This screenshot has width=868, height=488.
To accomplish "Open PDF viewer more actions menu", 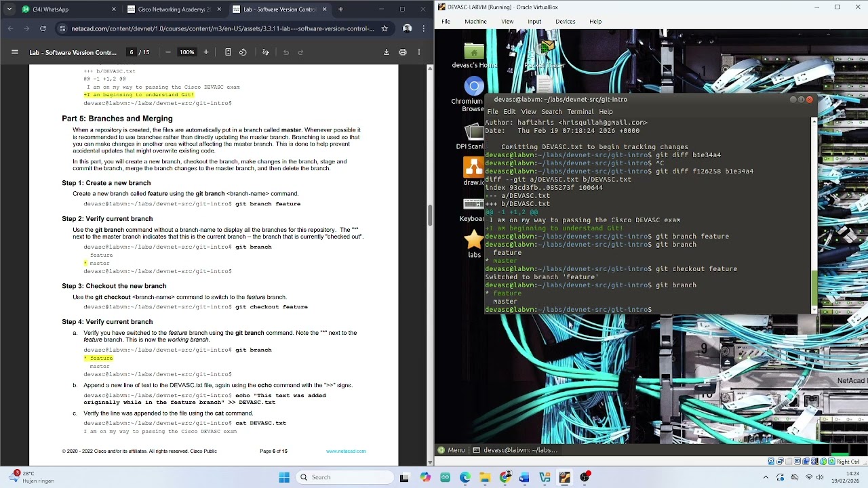I will pyautogui.click(x=418, y=52).
